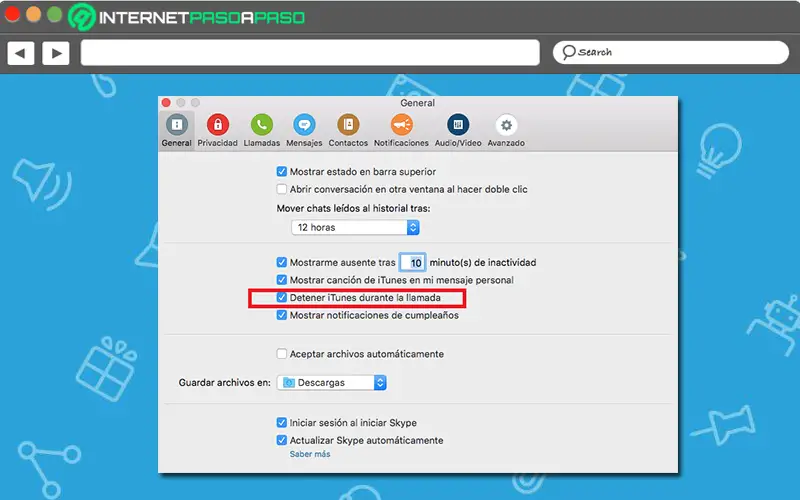
Task: Open the Contactos address book icon
Action: [348, 125]
